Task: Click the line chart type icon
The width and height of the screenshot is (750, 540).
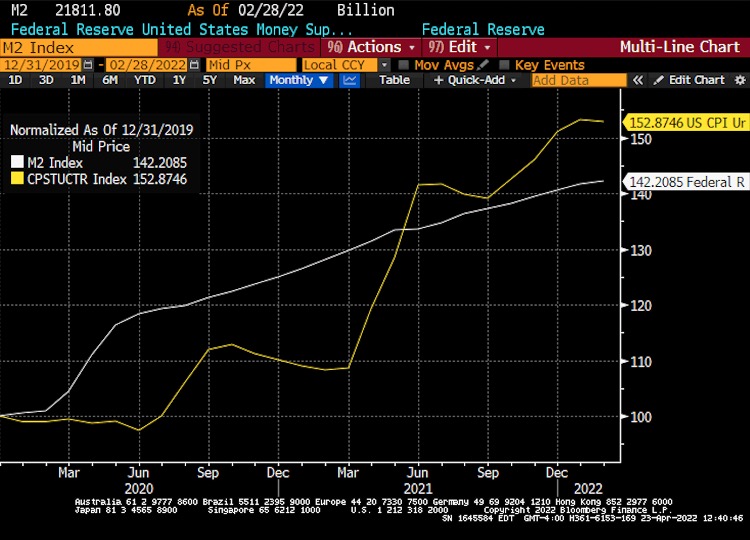Action: [x=350, y=80]
